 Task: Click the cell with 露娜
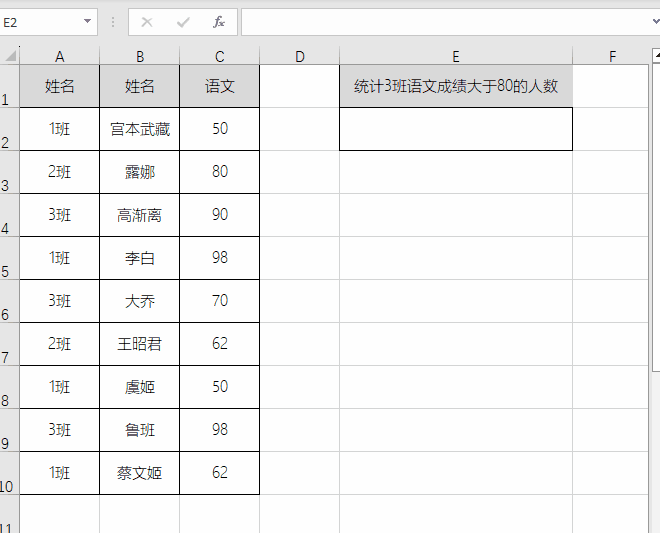click(x=139, y=172)
